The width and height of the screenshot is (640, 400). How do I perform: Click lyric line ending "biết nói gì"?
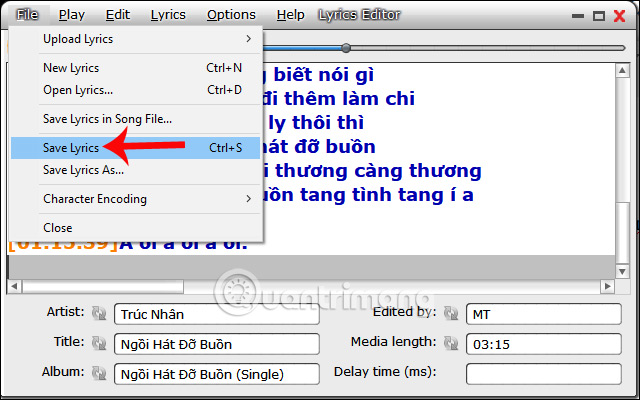click(x=318, y=75)
